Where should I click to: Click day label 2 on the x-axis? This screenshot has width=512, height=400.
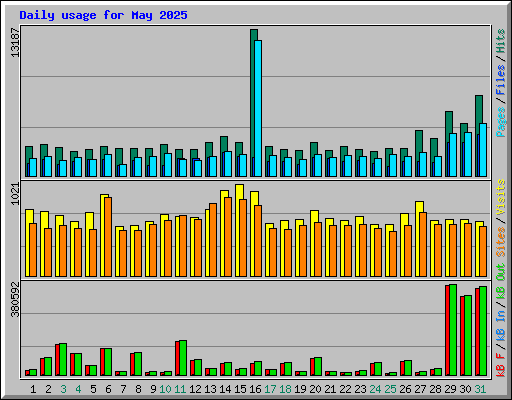[48, 389]
